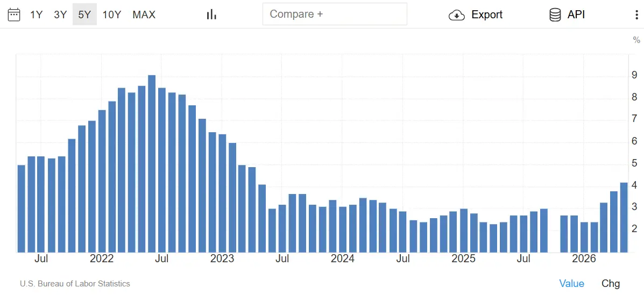
Task: Switch the time range to 3Y
Action: (60, 15)
